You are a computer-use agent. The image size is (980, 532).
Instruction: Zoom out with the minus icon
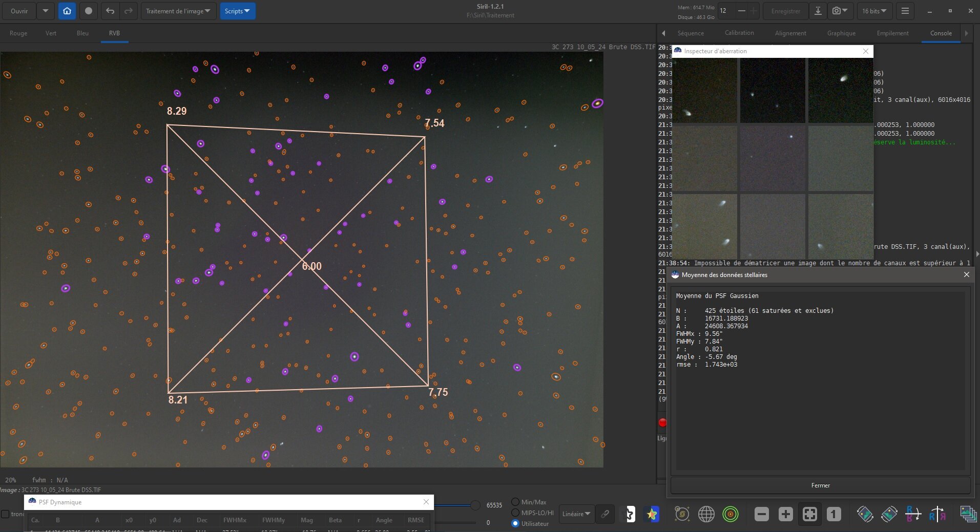click(x=761, y=514)
